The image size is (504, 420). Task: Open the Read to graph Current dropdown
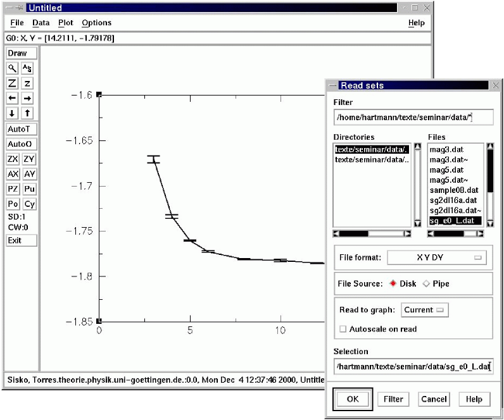(425, 310)
